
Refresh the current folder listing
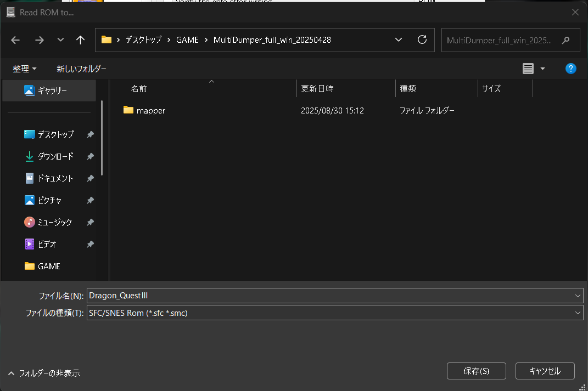coord(422,40)
